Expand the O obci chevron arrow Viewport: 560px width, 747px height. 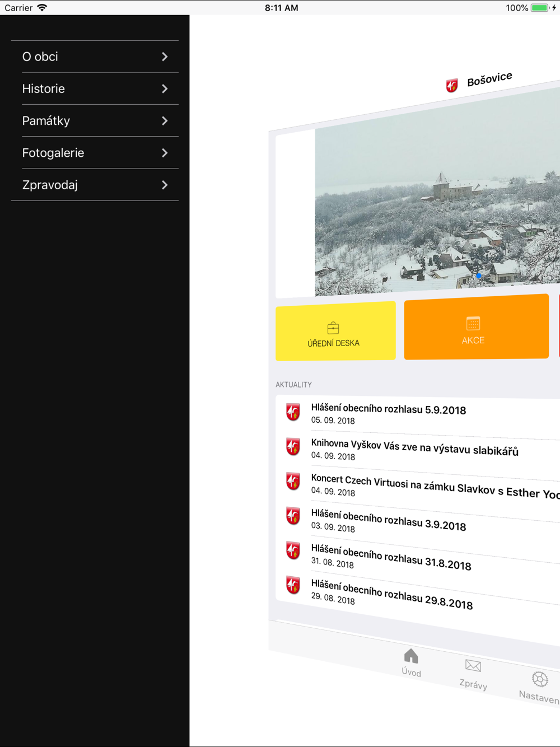tap(165, 57)
